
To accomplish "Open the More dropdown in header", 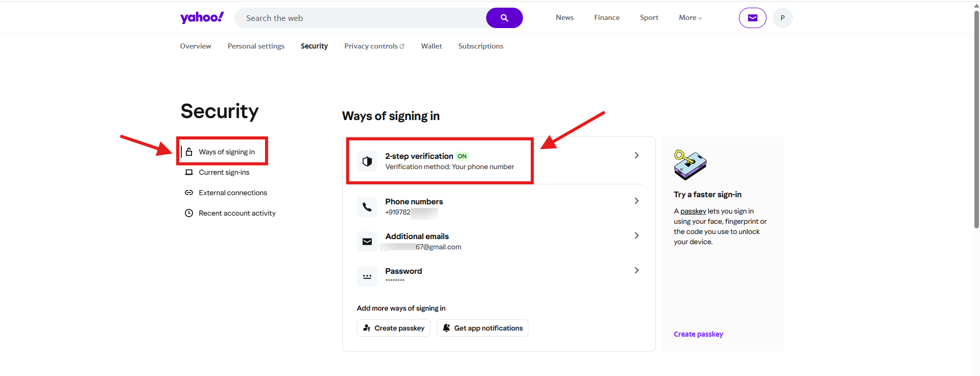I will (690, 18).
